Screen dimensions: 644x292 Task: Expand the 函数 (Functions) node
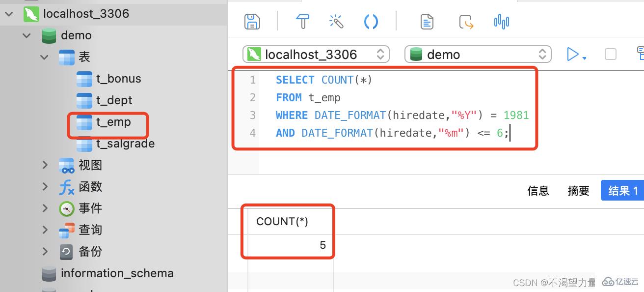pos(45,186)
